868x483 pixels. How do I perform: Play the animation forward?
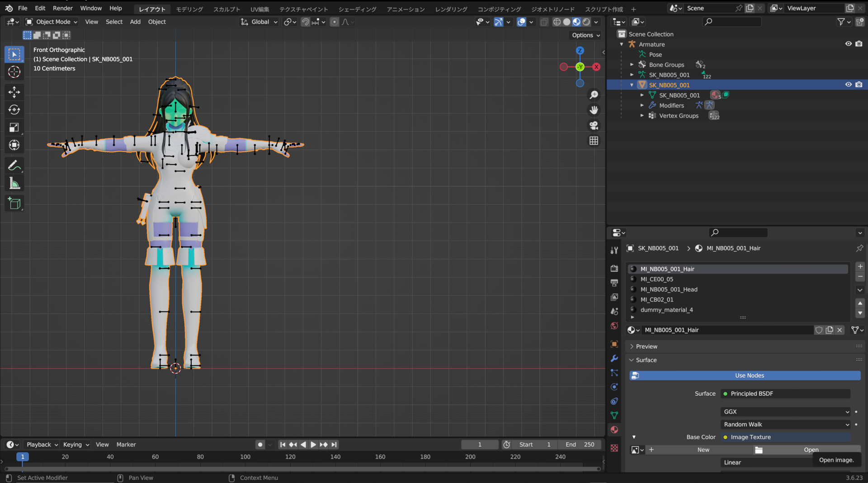(313, 445)
